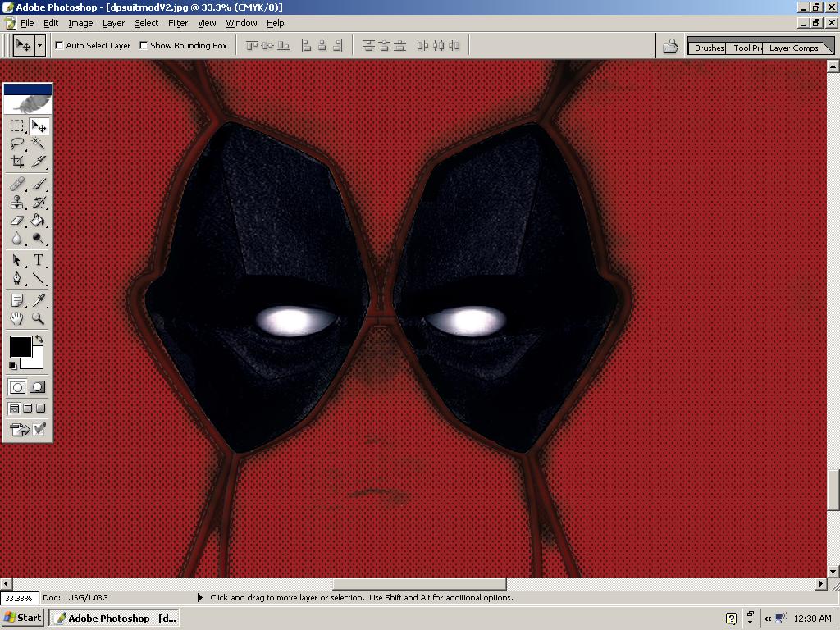Screen dimensions: 840x630
Task: Click the horizontal scrollbar thumb
Action: pyautogui.click(x=419, y=583)
